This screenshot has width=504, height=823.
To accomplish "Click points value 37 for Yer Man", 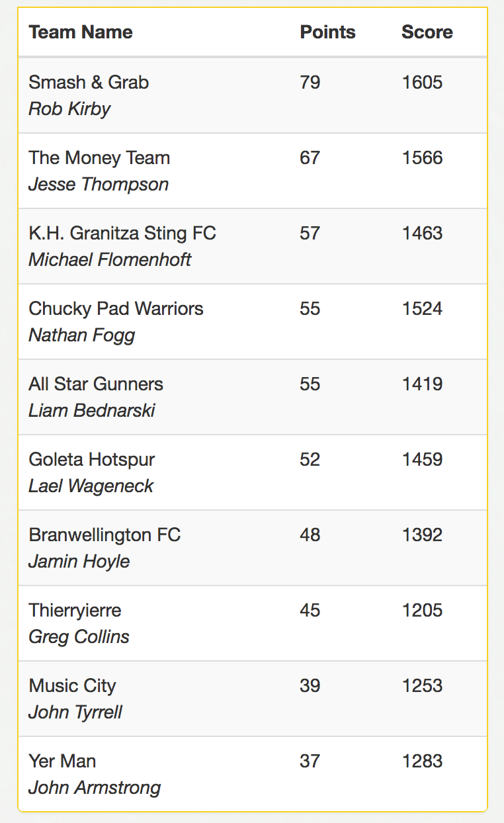I will [x=310, y=761].
